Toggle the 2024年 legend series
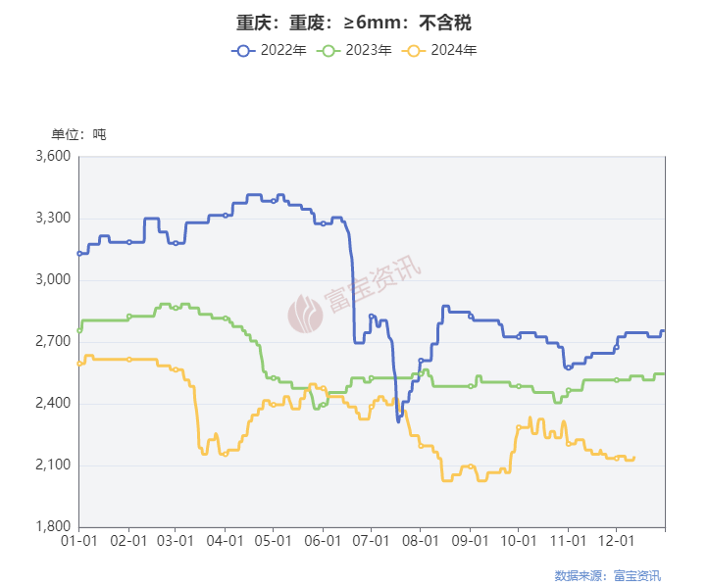The height and width of the screenshot is (588, 708). point(439,50)
